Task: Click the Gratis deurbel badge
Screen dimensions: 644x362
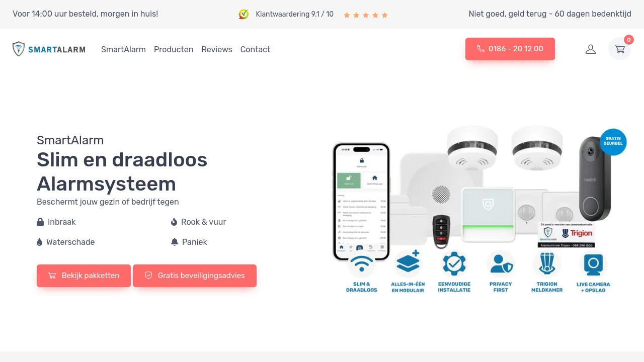Action: (613, 141)
